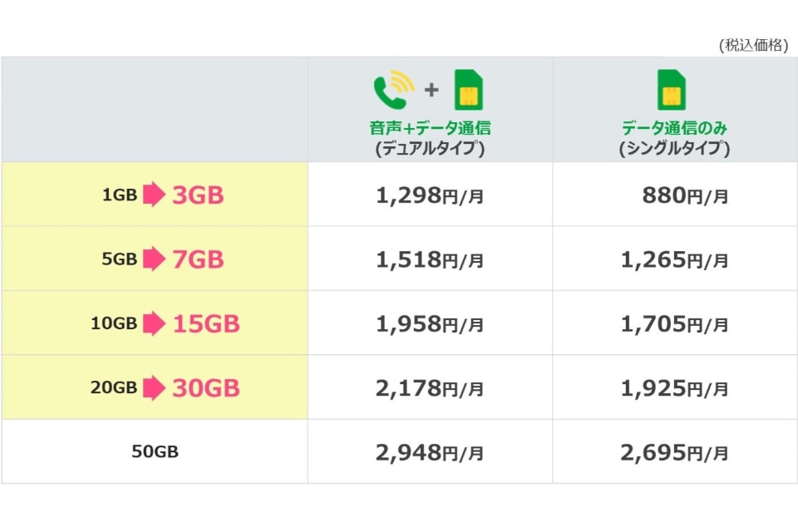Click the pink arrow next to 1GB
798x532 pixels.
pos(155,195)
